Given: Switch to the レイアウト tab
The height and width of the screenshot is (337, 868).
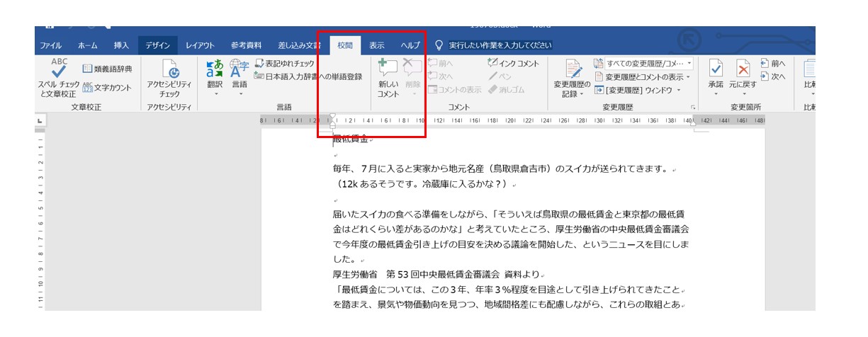Looking at the screenshot, I should point(200,45).
